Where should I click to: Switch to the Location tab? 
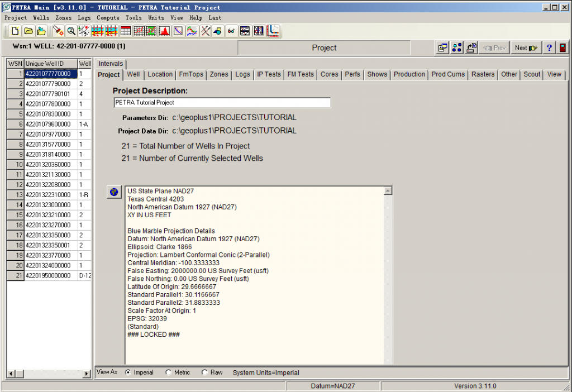160,74
